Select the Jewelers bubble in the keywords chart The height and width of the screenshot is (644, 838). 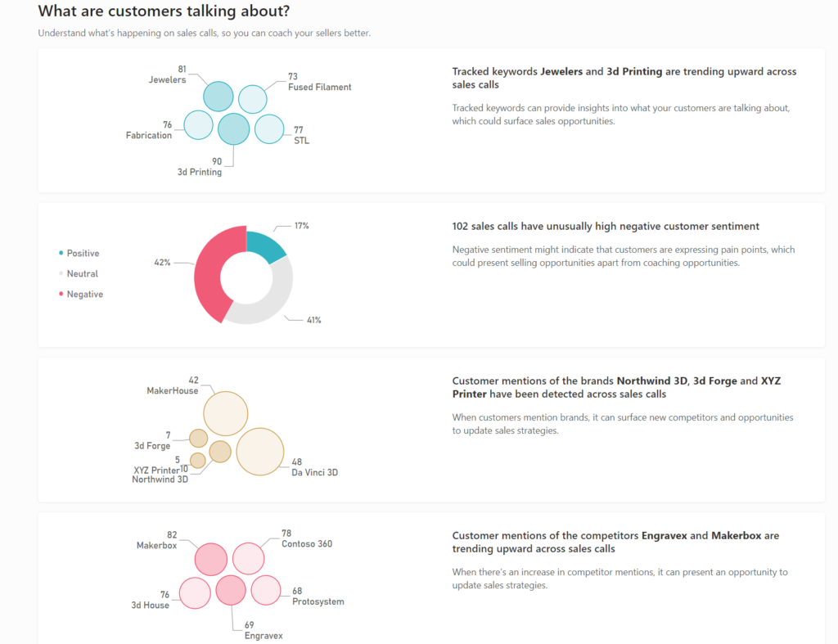click(218, 95)
